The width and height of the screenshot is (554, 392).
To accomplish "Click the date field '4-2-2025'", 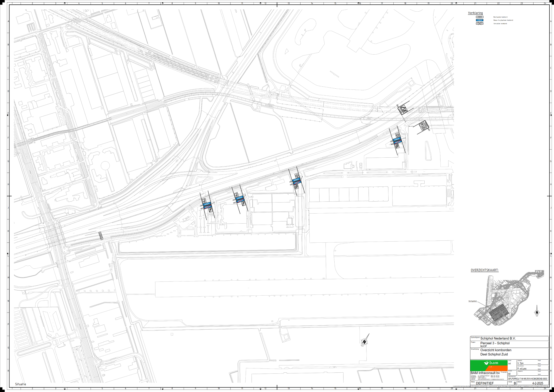I will click(x=538, y=383).
